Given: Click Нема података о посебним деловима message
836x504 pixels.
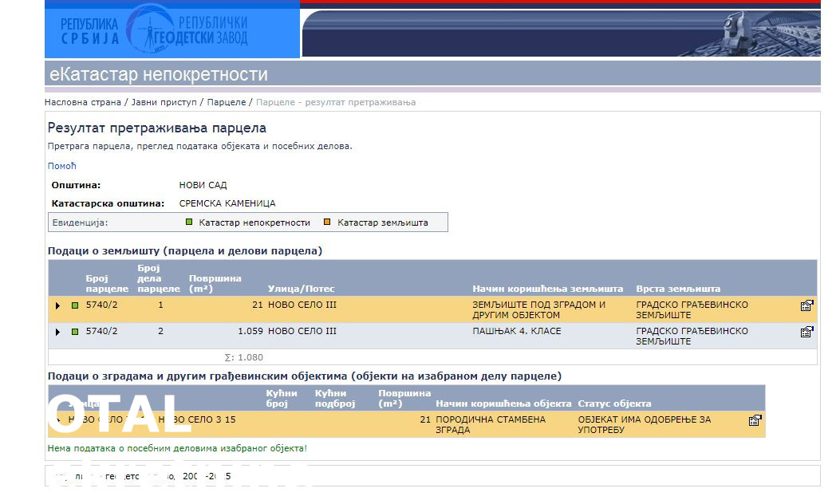Looking at the screenshot, I should (177, 449).
